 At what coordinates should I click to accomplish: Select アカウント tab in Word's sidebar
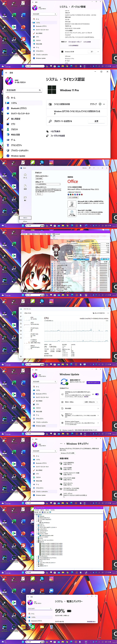[x=25, y=218]
